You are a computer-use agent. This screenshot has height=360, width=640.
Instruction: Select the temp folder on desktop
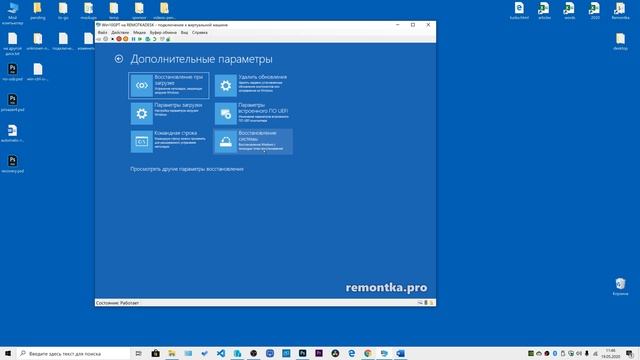coord(114,11)
